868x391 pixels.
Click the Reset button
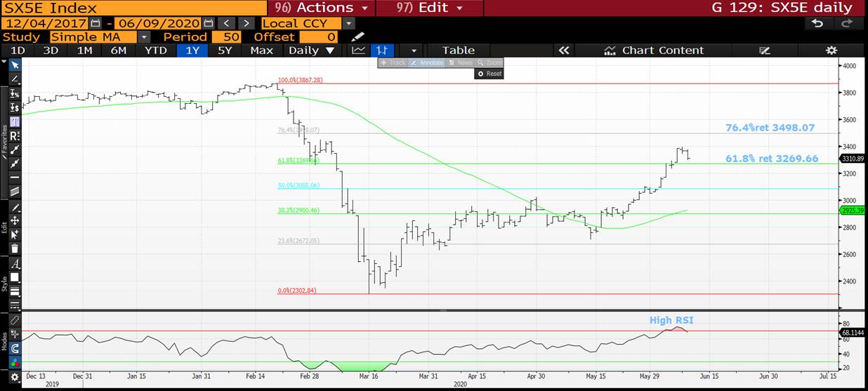(489, 73)
